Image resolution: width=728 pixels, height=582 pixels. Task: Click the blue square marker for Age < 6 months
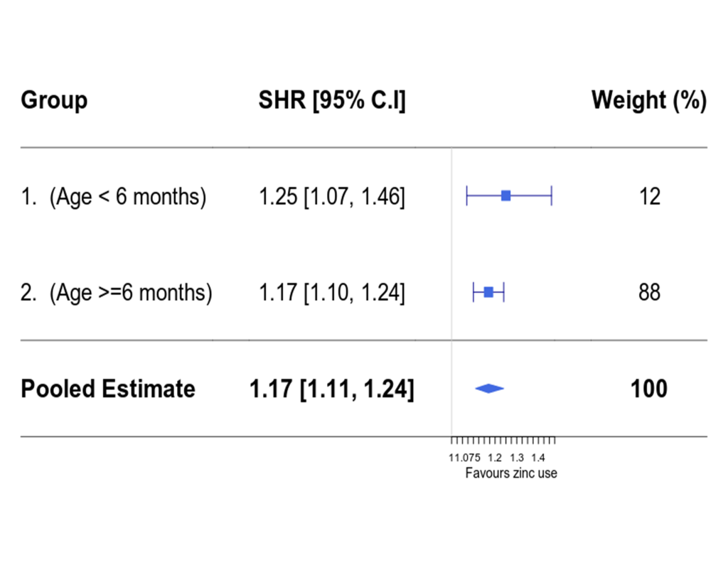pyautogui.click(x=506, y=196)
